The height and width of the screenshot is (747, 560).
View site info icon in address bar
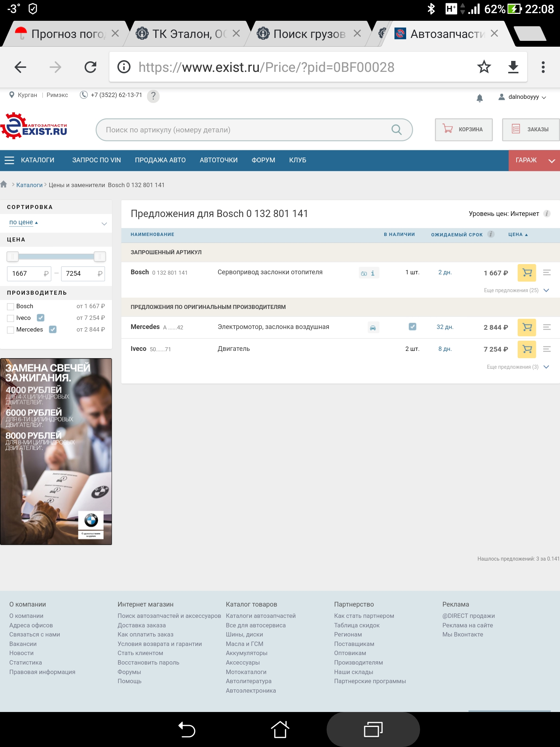pyautogui.click(x=124, y=67)
